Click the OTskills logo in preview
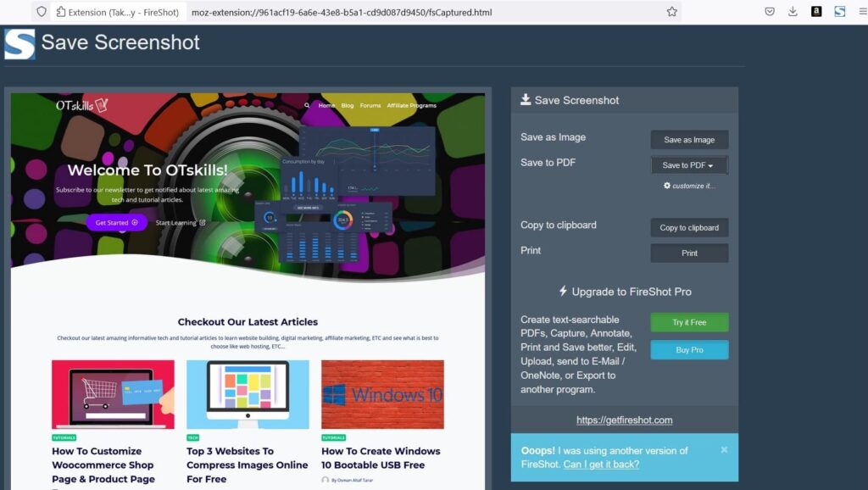Viewport: 868px width, 490px height. [81, 104]
